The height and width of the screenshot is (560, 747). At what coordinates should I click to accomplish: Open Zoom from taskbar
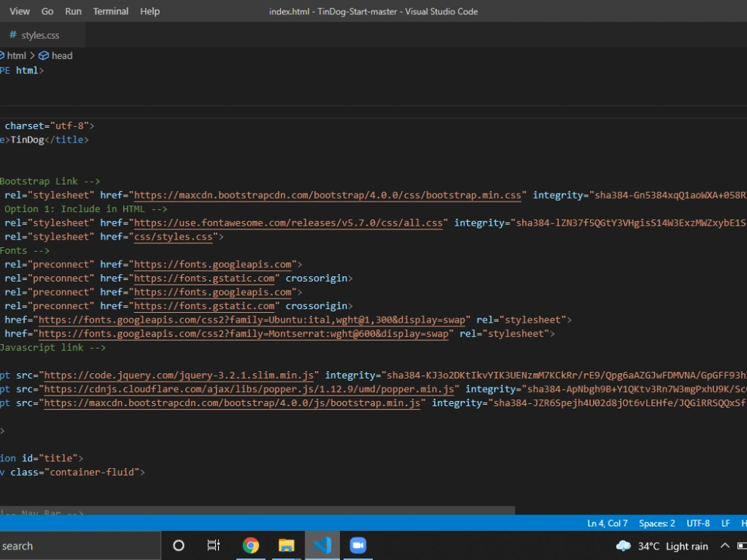(358, 546)
